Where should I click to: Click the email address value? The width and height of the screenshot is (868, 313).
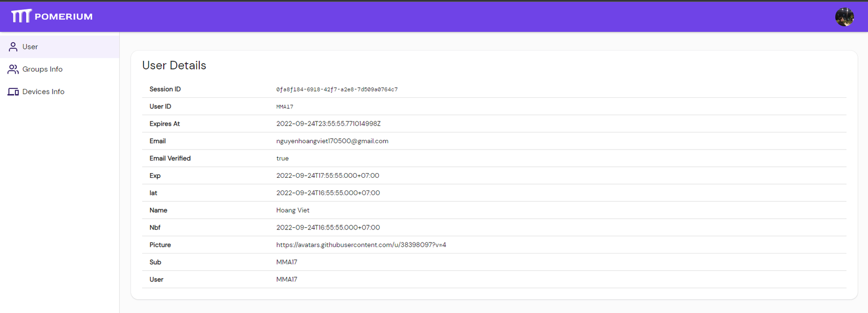[x=332, y=141]
